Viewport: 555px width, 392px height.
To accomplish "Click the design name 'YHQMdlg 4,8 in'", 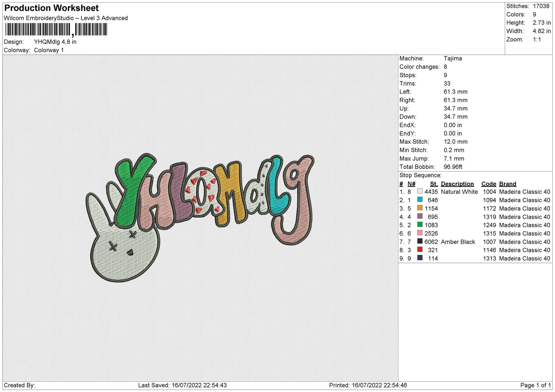I will [55, 42].
